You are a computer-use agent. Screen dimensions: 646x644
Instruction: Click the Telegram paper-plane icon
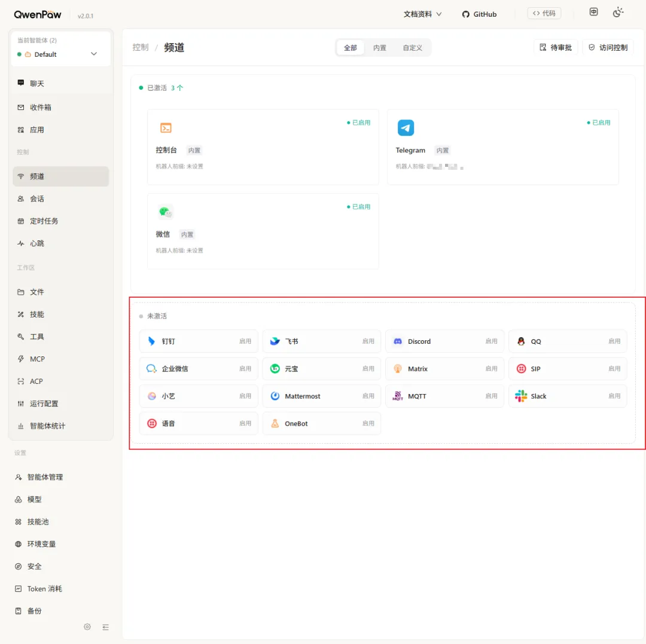coord(406,127)
